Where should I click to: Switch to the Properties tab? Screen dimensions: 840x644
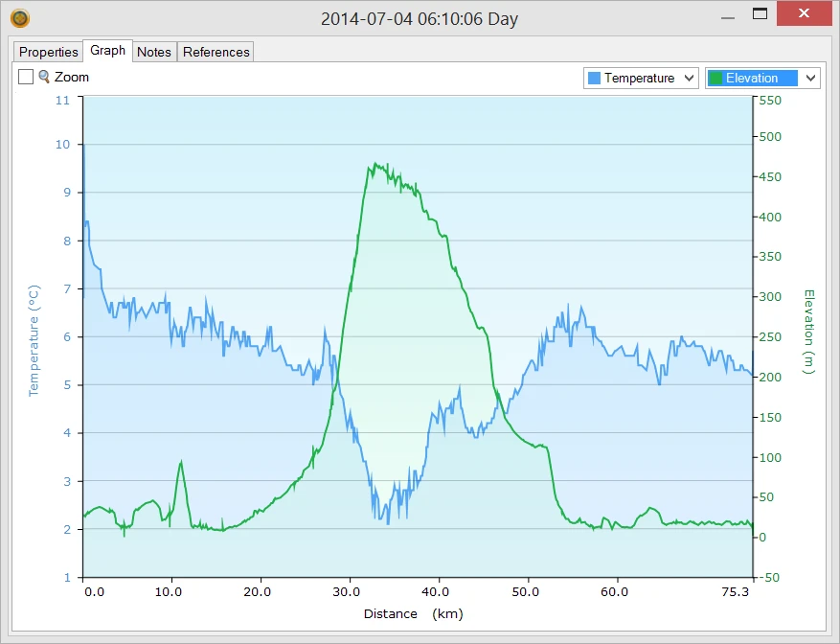click(49, 52)
